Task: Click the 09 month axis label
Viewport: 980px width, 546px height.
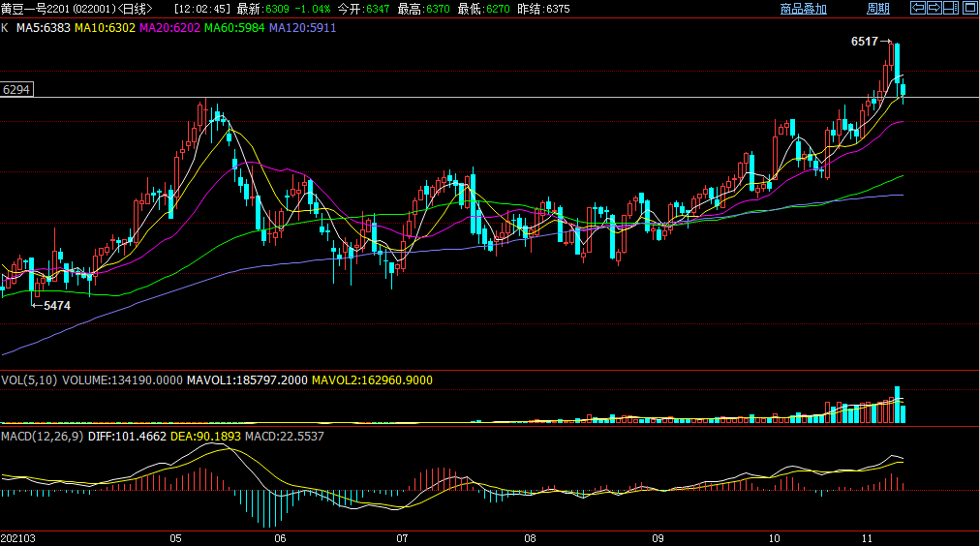Action: pos(658,538)
